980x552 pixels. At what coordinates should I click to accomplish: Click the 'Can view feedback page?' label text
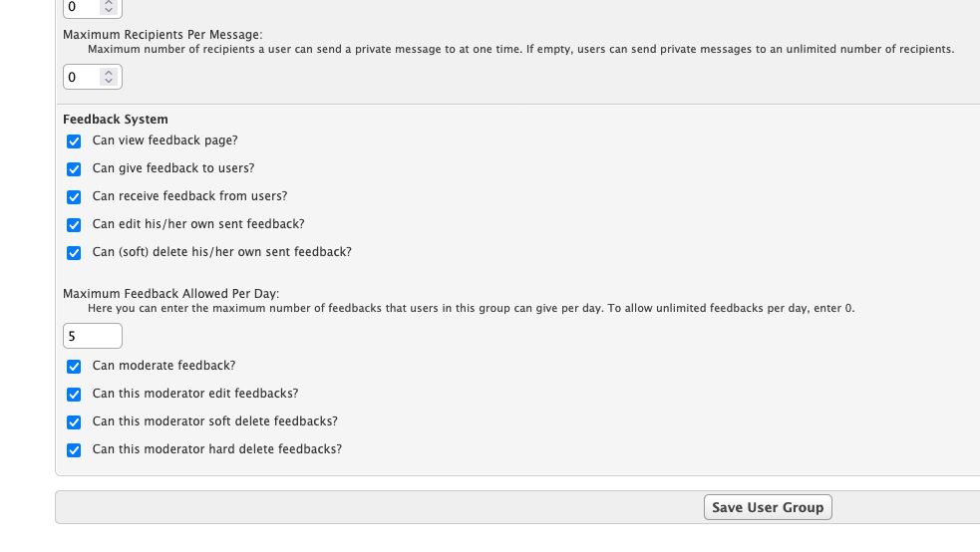165,140
